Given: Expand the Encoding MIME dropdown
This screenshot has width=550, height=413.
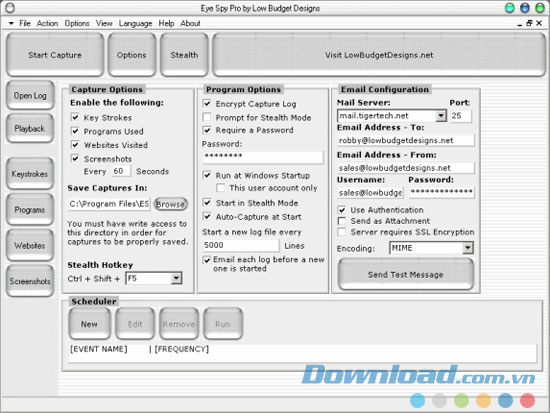Looking at the screenshot, I should coord(468,248).
